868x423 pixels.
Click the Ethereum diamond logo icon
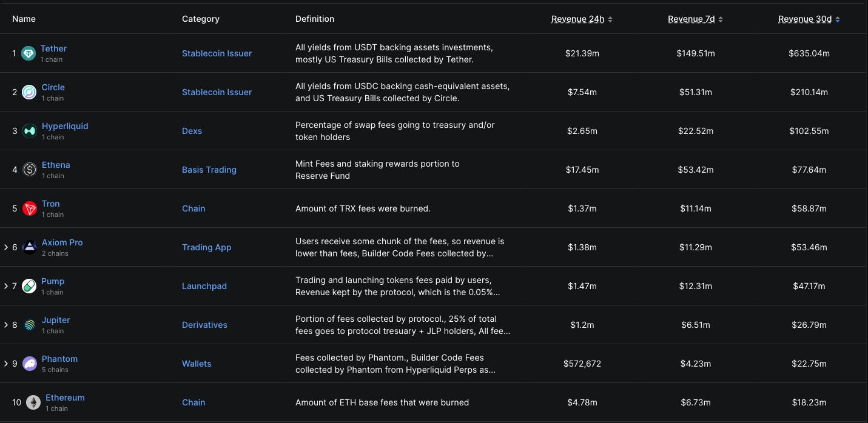pos(33,402)
